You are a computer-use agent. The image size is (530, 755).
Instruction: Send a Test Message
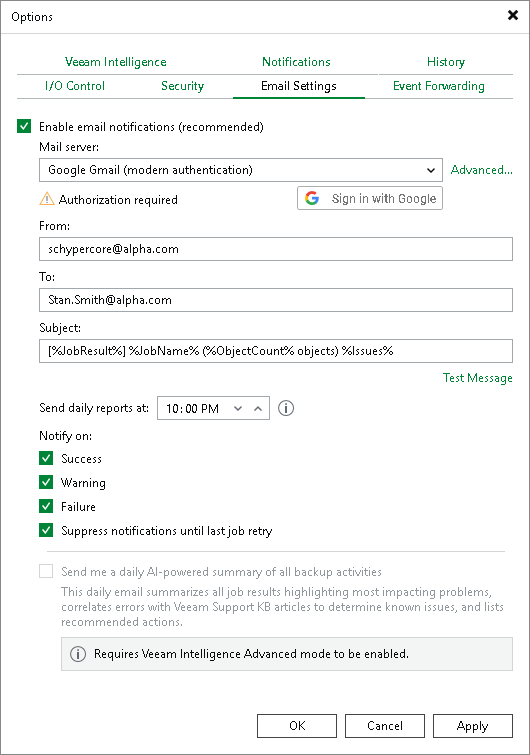click(x=478, y=378)
